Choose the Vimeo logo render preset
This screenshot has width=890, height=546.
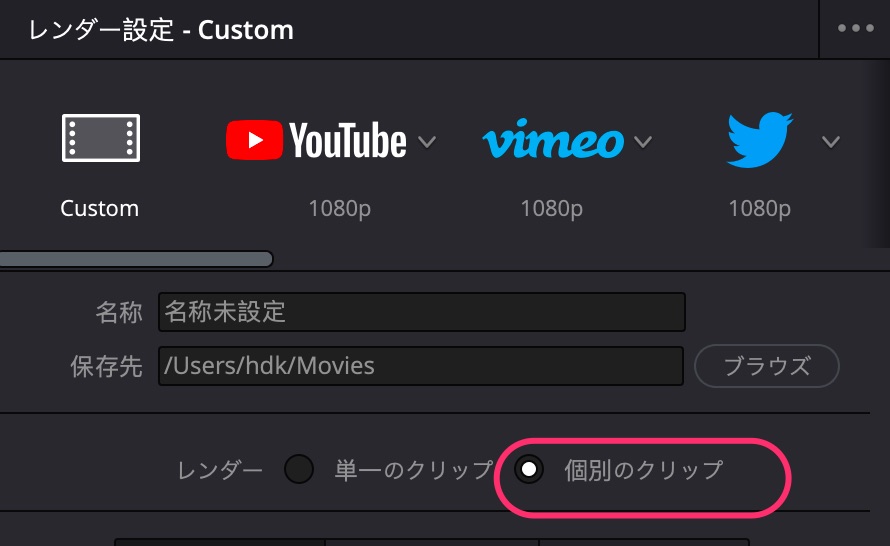point(553,140)
